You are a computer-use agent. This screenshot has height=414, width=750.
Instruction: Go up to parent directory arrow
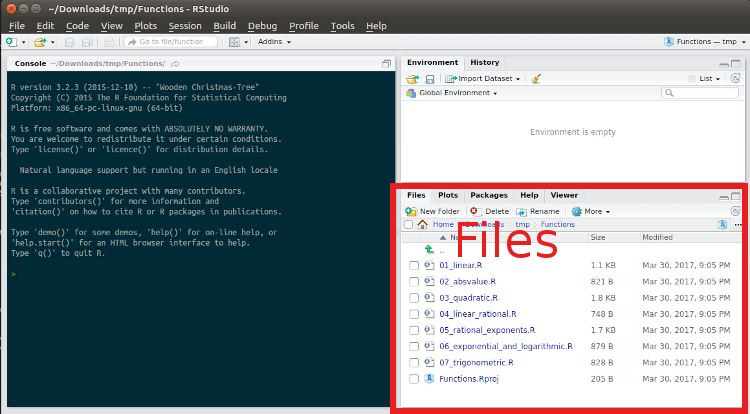[x=429, y=250]
